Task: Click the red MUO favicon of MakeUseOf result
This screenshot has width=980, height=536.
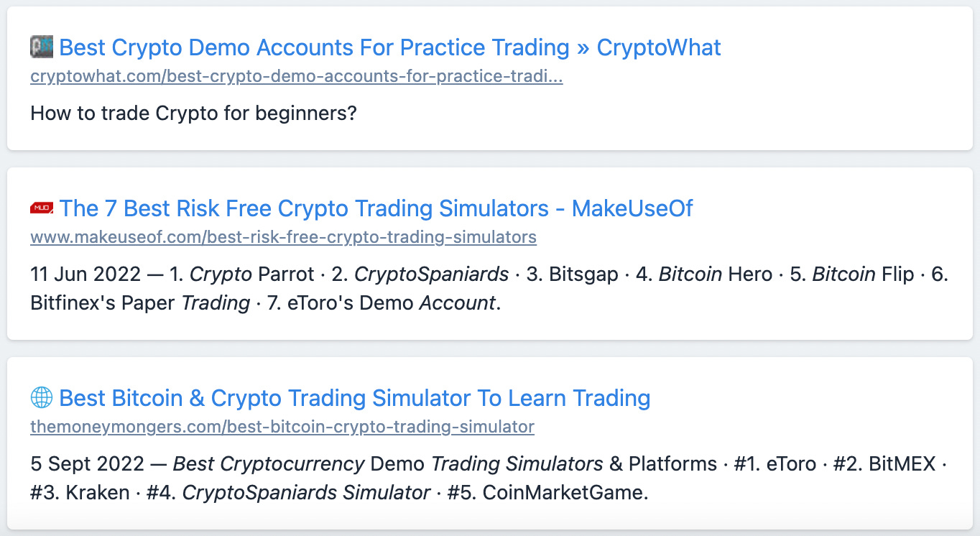Action: (x=41, y=208)
